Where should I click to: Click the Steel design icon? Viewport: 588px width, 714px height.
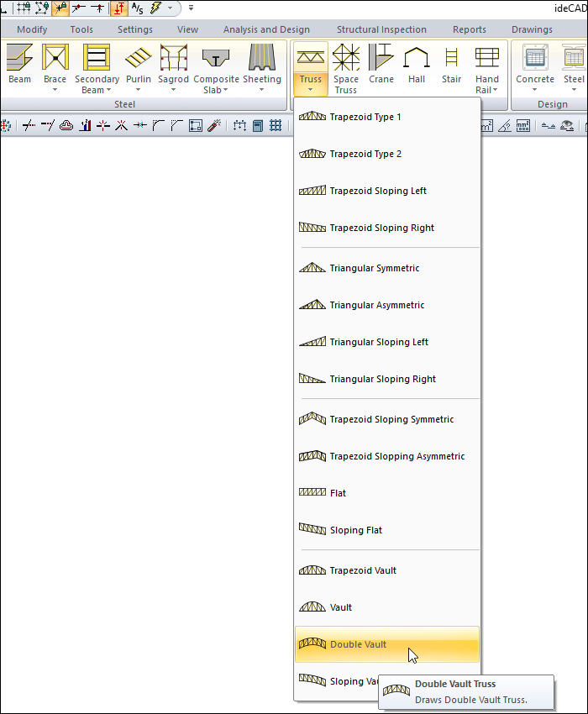(574, 57)
